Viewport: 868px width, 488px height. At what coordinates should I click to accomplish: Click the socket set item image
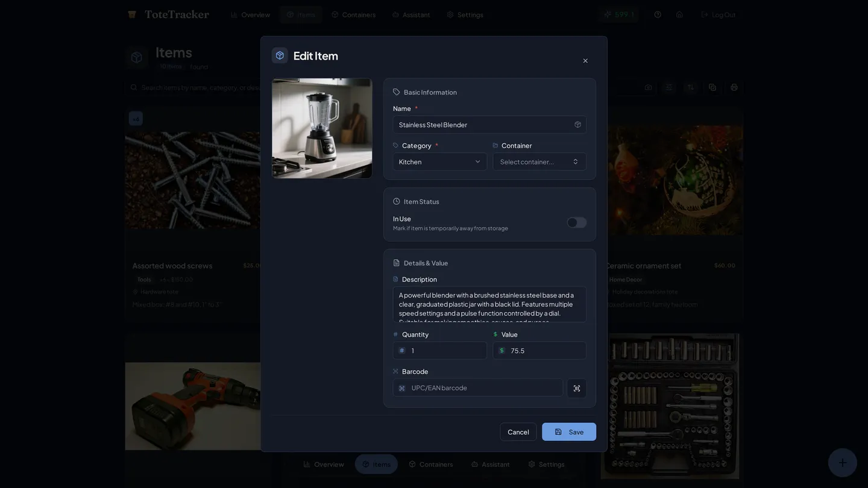click(x=670, y=406)
